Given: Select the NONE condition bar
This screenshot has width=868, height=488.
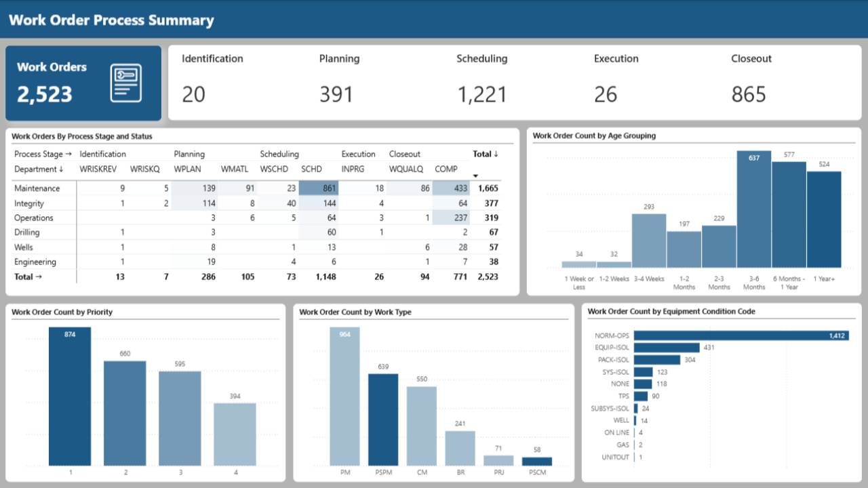Looking at the screenshot, I should coord(643,384).
